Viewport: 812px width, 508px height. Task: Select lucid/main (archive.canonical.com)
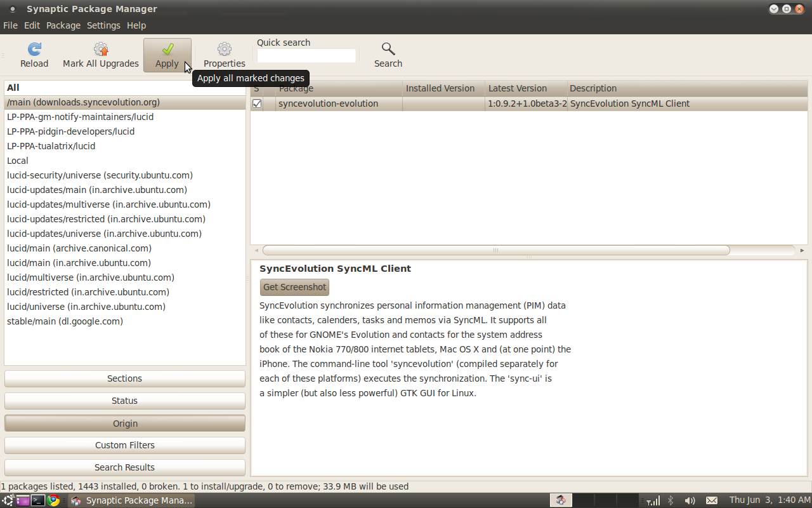(125, 248)
